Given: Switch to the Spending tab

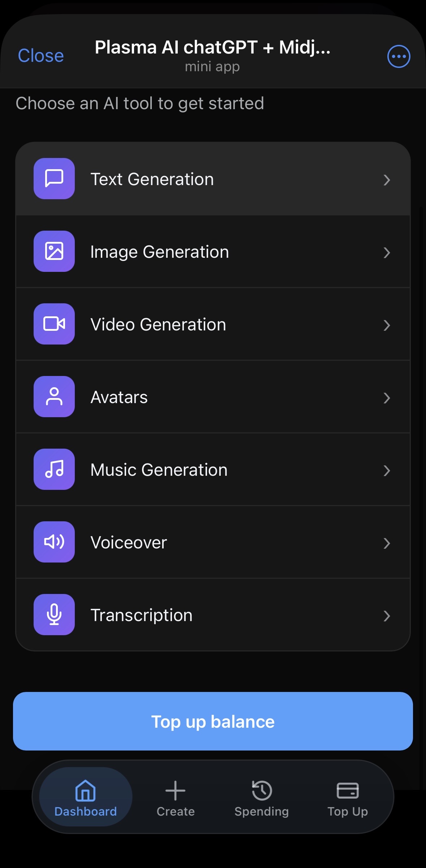Looking at the screenshot, I should click(x=262, y=798).
